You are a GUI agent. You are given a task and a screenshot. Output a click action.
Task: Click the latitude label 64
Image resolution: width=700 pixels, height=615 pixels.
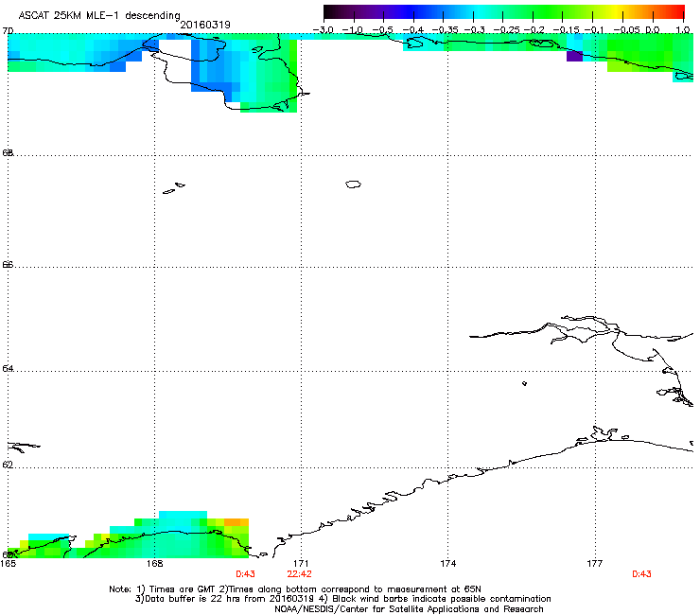pos(8,368)
